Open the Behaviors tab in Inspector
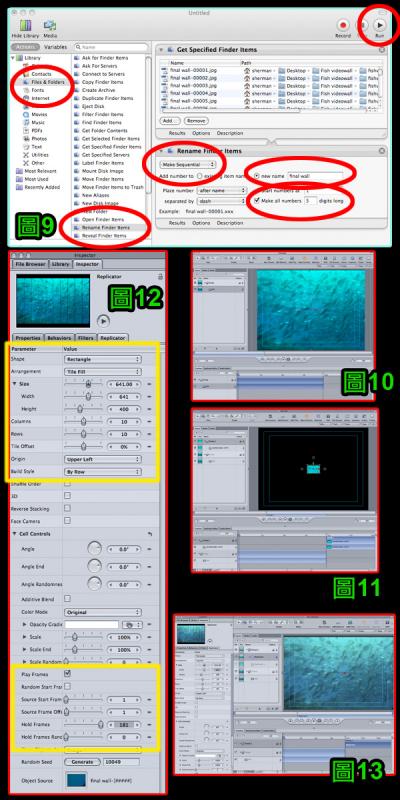400x800 pixels. click(x=59, y=338)
